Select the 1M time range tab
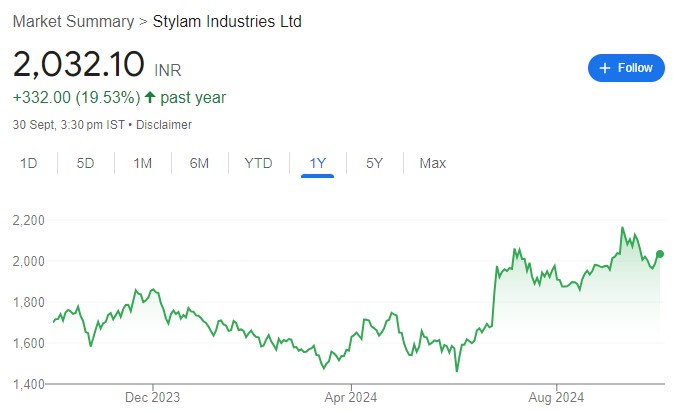 (142, 163)
